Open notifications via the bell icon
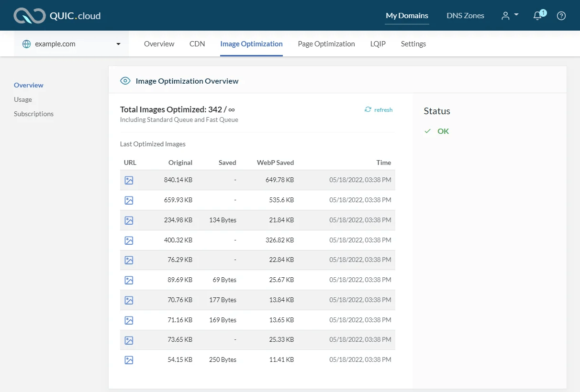 537,16
